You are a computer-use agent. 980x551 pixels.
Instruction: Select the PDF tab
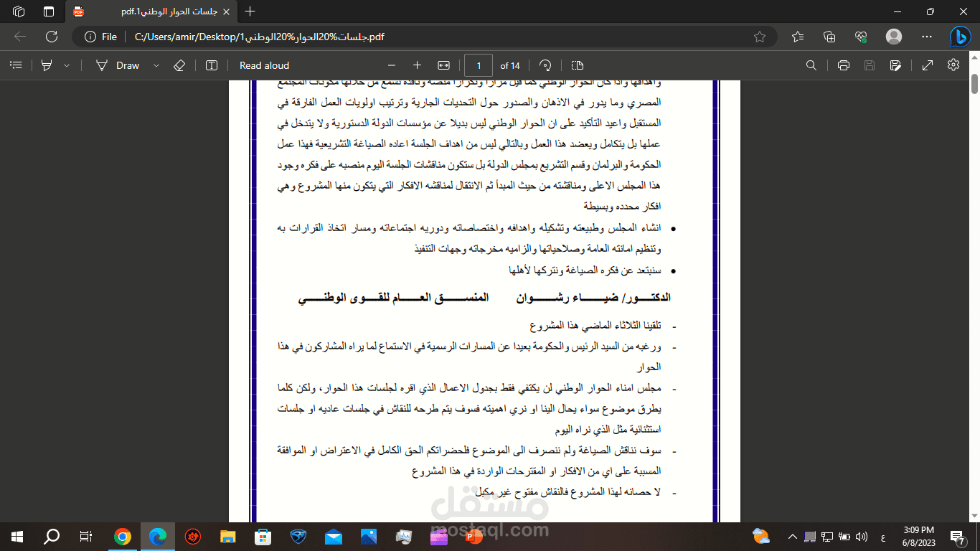click(x=152, y=11)
